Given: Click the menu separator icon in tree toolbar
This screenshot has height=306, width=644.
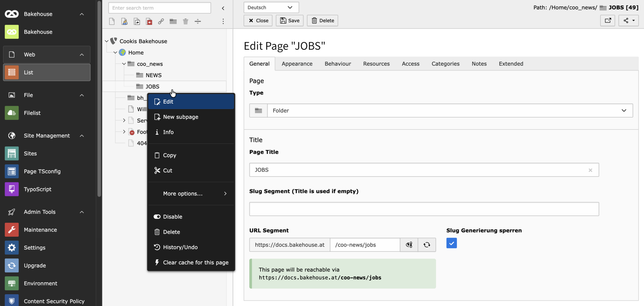Looking at the screenshot, I should click(198, 21).
